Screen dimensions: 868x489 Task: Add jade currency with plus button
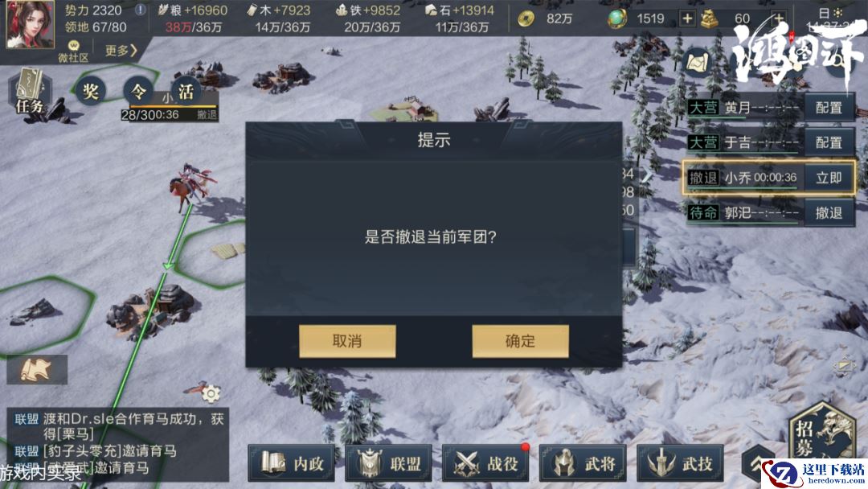coord(687,18)
